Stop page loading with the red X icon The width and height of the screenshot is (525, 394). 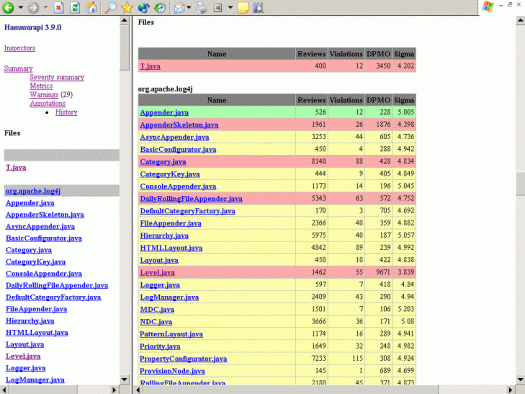tap(59, 7)
